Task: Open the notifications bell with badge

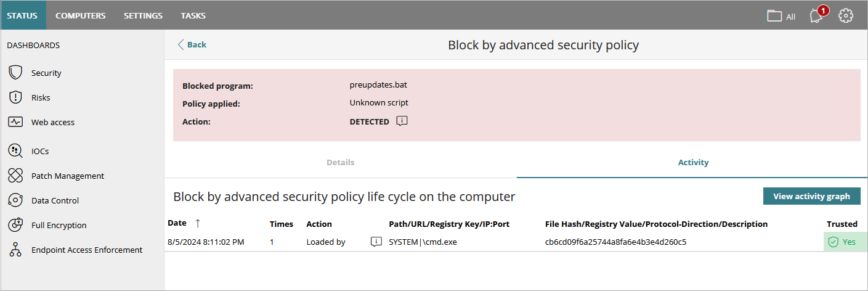Action: coord(818,15)
